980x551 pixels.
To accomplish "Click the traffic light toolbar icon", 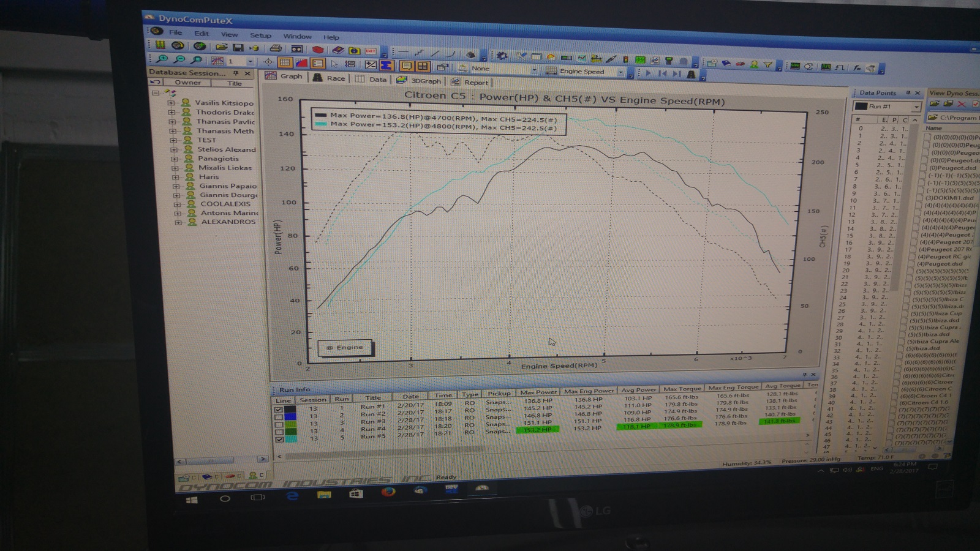I will [x=625, y=59].
